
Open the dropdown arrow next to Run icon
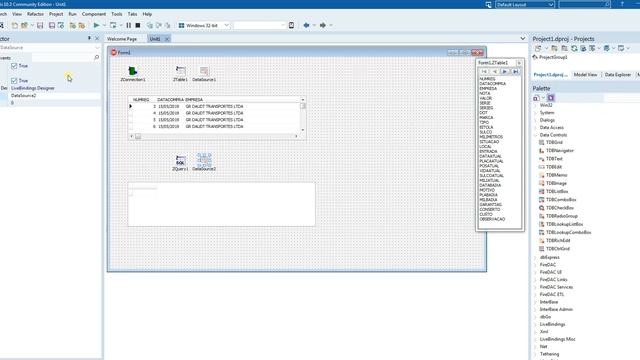[104, 25]
